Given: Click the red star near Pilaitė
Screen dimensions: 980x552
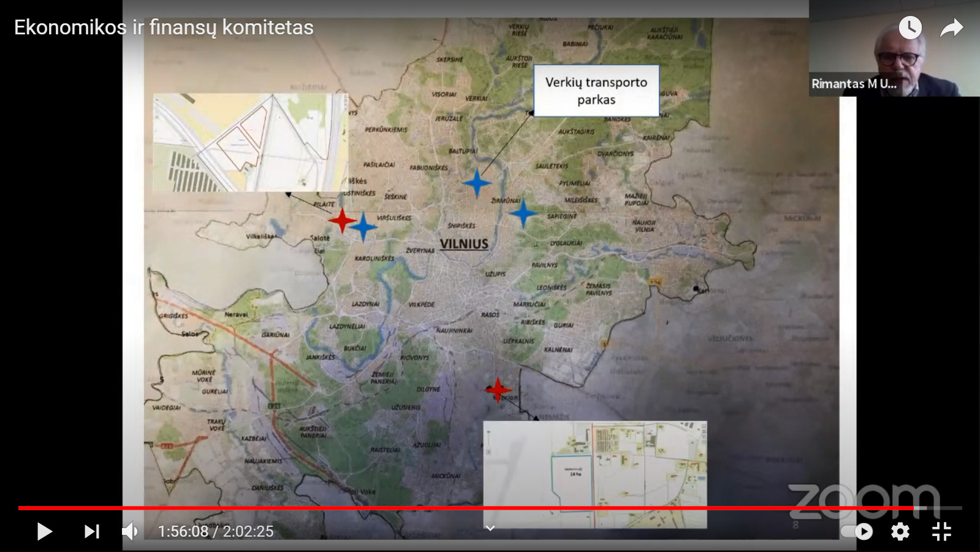Looking at the screenshot, I should tap(341, 220).
